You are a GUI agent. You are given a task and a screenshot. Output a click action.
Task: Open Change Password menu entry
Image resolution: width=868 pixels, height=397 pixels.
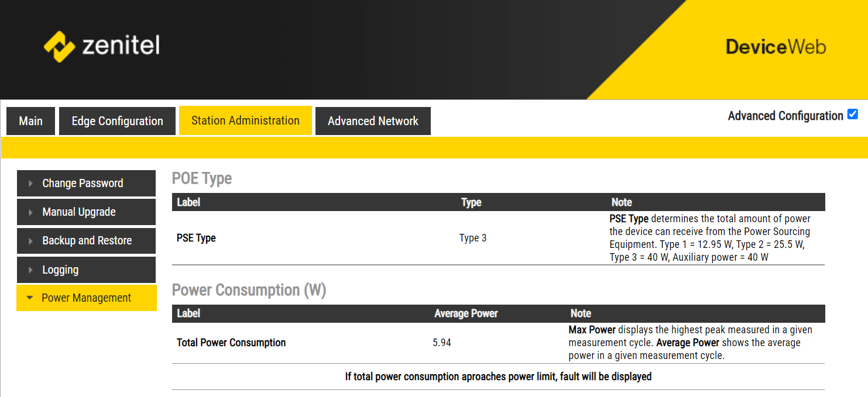coord(86,183)
